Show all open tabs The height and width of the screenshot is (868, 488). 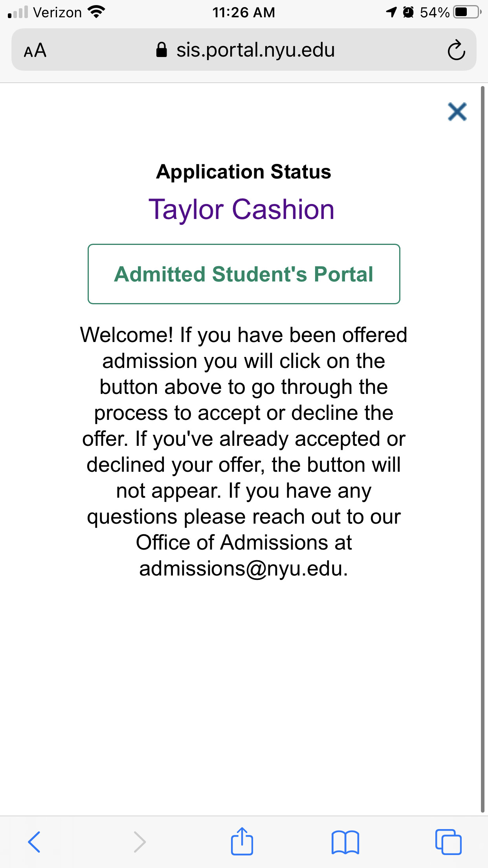click(448, 842)
